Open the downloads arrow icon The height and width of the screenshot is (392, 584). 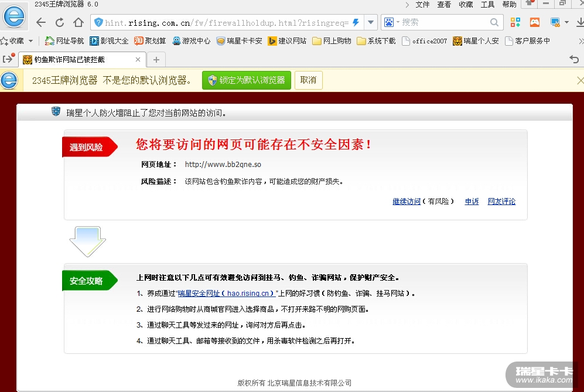tap(580, 23)
